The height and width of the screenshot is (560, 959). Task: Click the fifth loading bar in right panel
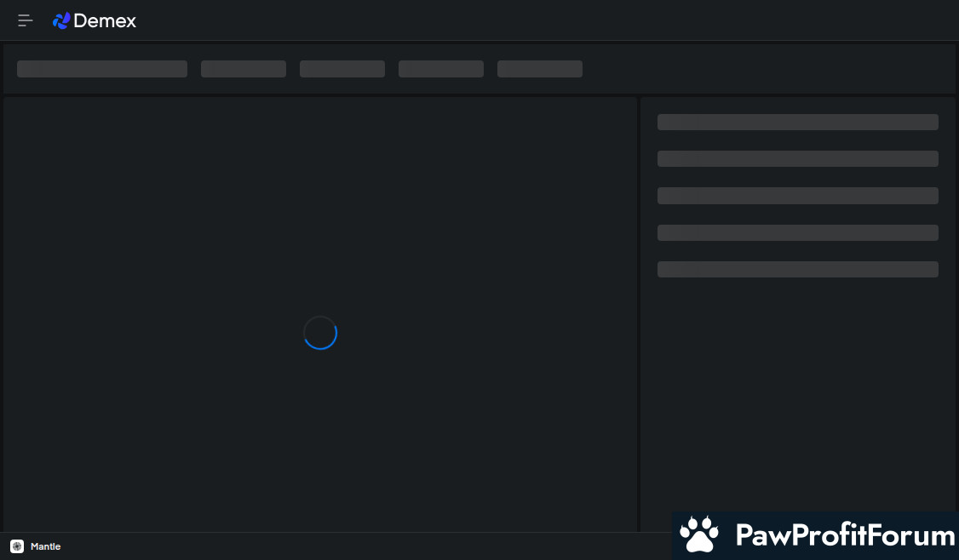797,270
